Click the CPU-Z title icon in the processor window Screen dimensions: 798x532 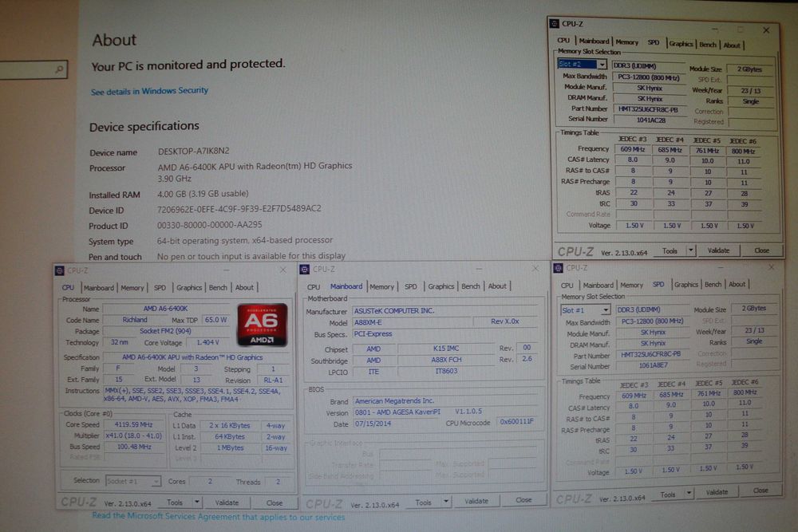pyautogui.click(x=60, y=270)
